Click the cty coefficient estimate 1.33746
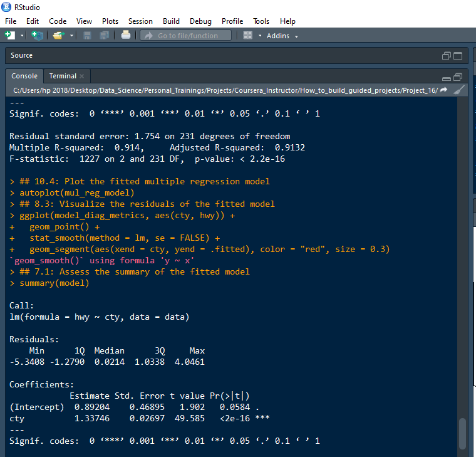 pos(92,418)
